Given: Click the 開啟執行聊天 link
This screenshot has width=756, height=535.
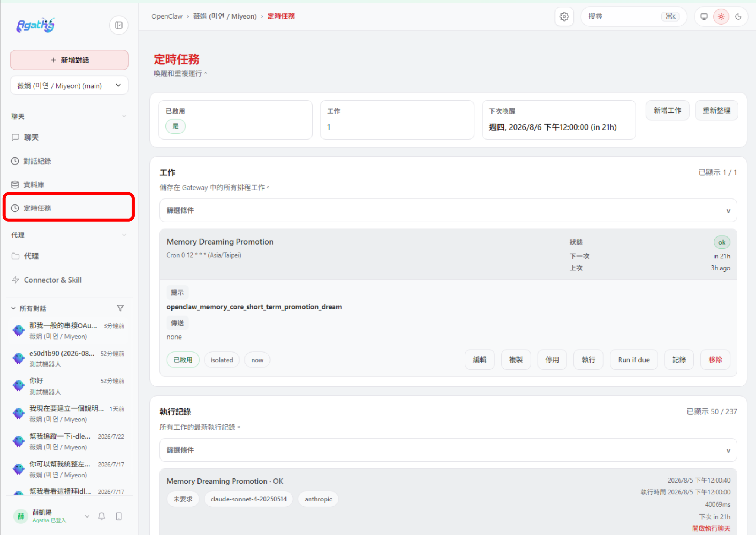Looking at the screenshot, I should point(711,528).
